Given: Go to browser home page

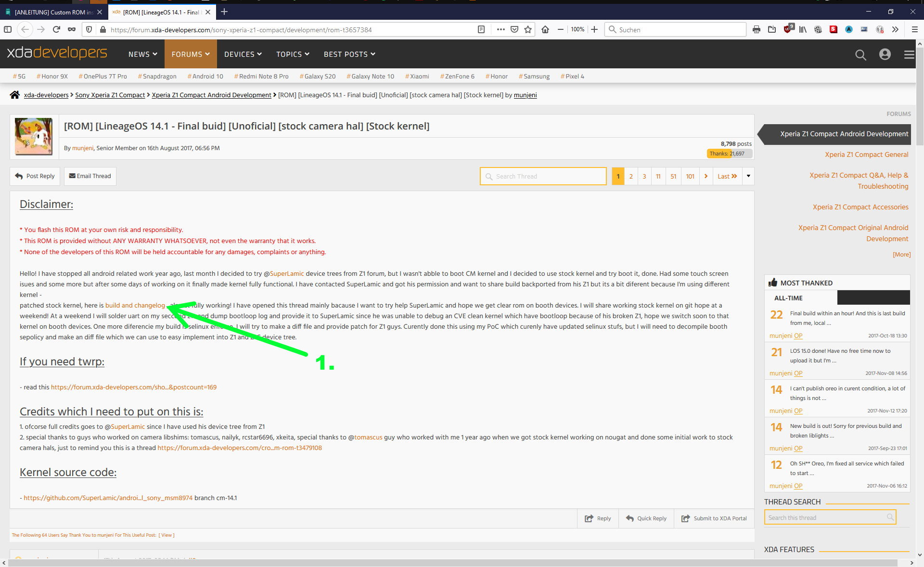Looking at the screenshot, I should [545, 29].
